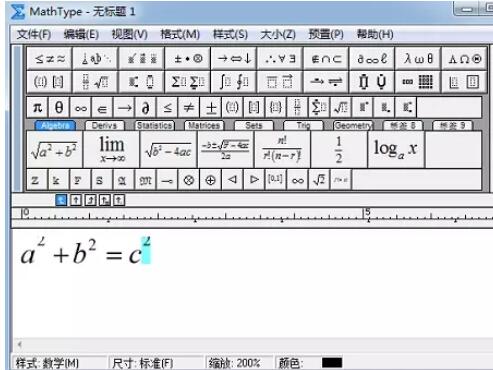Switch to the Trig tab
493x370 pixels.
303,125
